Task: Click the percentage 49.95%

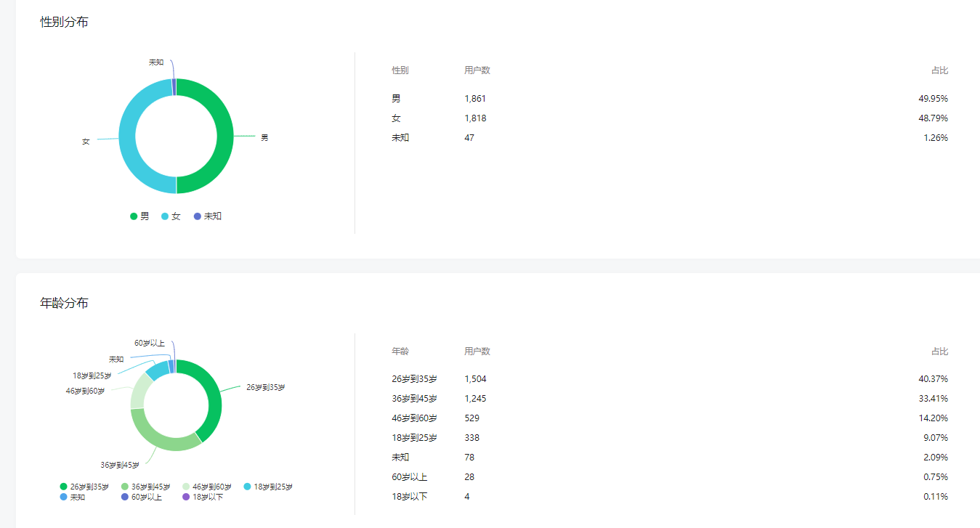Action: pos(933,99)
